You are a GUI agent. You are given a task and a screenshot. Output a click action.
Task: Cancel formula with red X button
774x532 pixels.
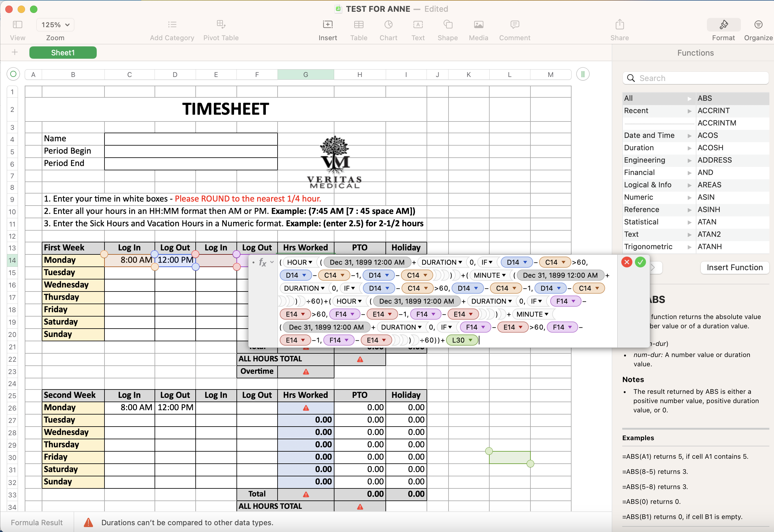point(627,262)
